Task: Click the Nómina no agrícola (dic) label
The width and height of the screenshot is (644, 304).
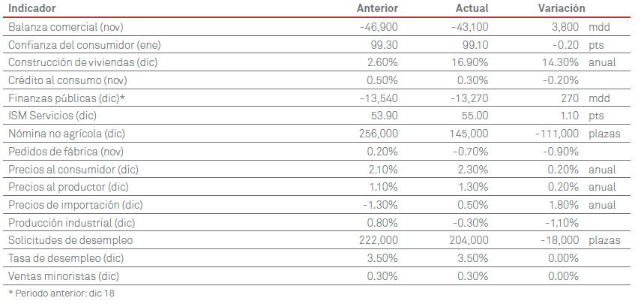Action: tap(66, 134)
